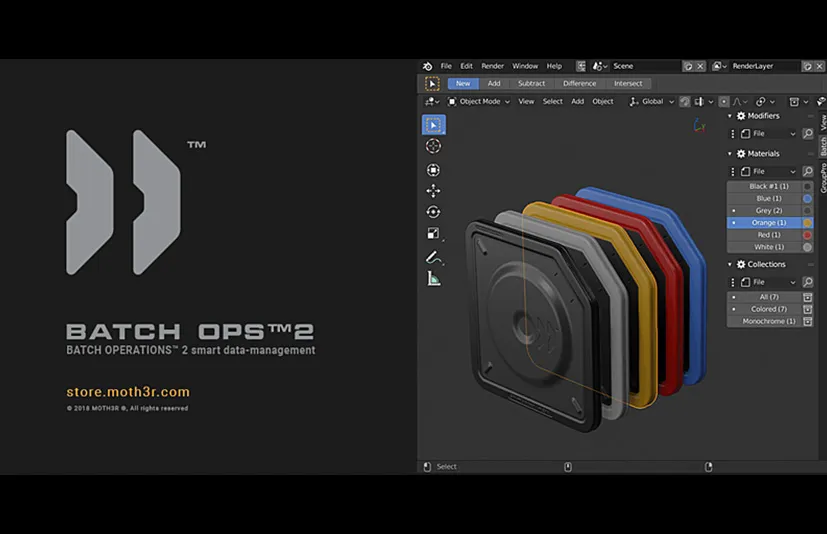The width and height of the screenshot is (827, 534).
Task: Click the new scene icon next to Scene
Action: [x=688, y=66]
